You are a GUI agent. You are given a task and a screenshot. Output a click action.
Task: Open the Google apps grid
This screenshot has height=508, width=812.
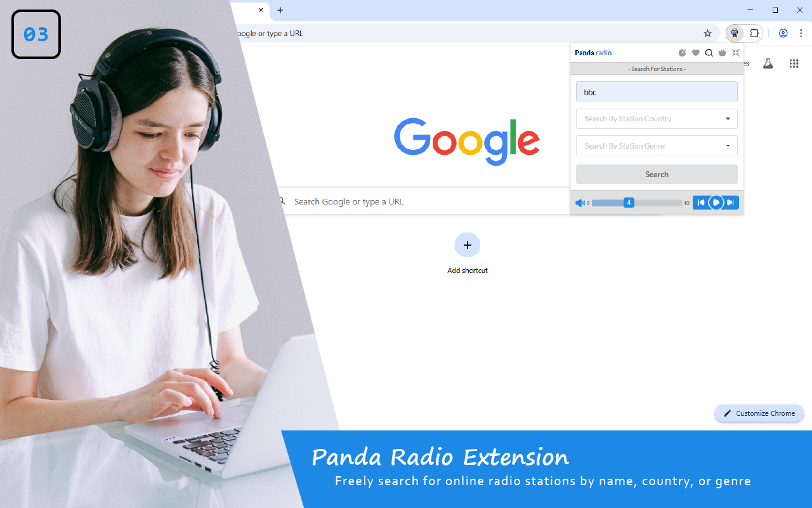(x=794, y=63)
